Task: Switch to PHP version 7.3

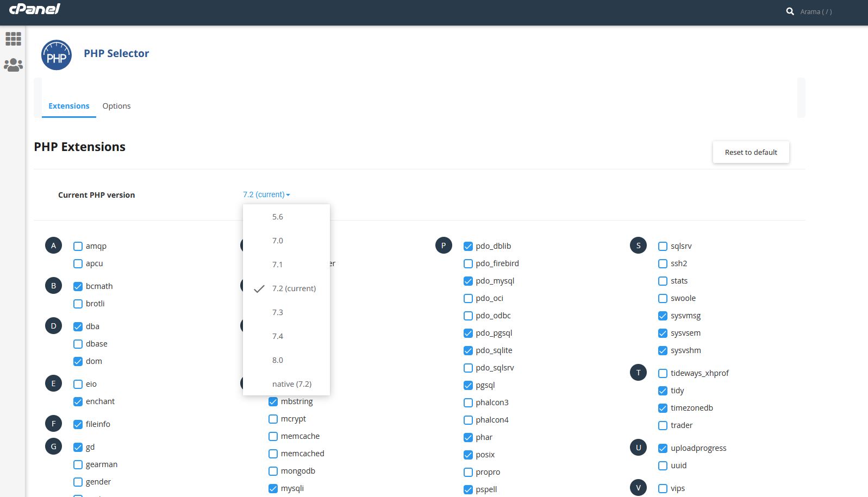Action: pos(286,312)
